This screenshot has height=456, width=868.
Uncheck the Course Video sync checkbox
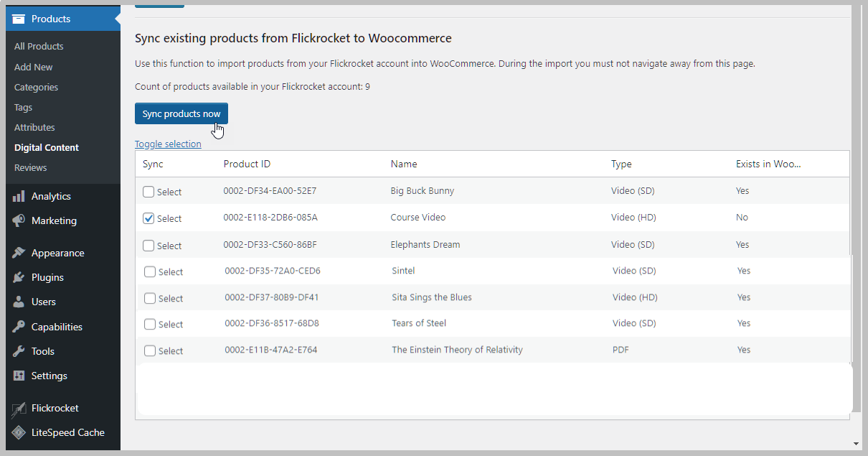click(x=148, y=218)
